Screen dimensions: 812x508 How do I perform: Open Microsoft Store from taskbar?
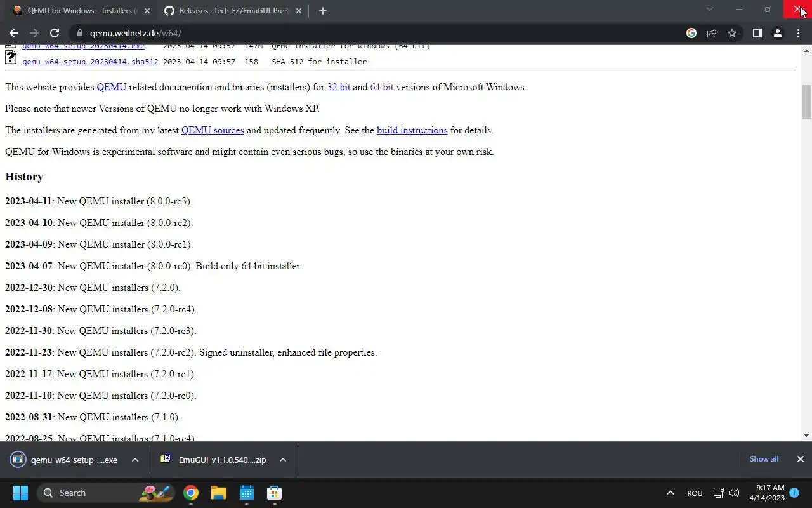pyautogui.click(x=275, y=493)
